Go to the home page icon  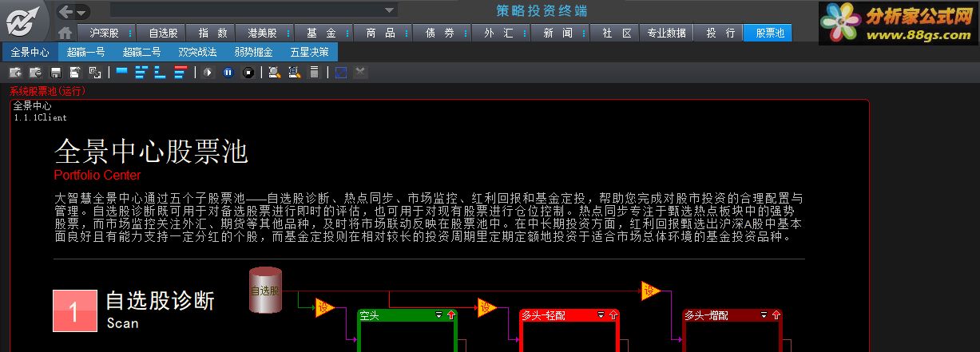[65, 33]
